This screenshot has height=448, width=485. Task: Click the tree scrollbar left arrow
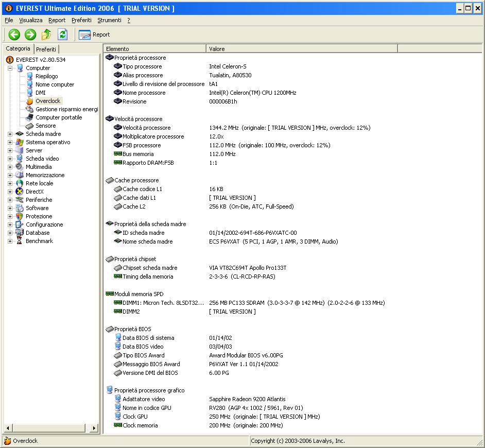pos(8,428)
